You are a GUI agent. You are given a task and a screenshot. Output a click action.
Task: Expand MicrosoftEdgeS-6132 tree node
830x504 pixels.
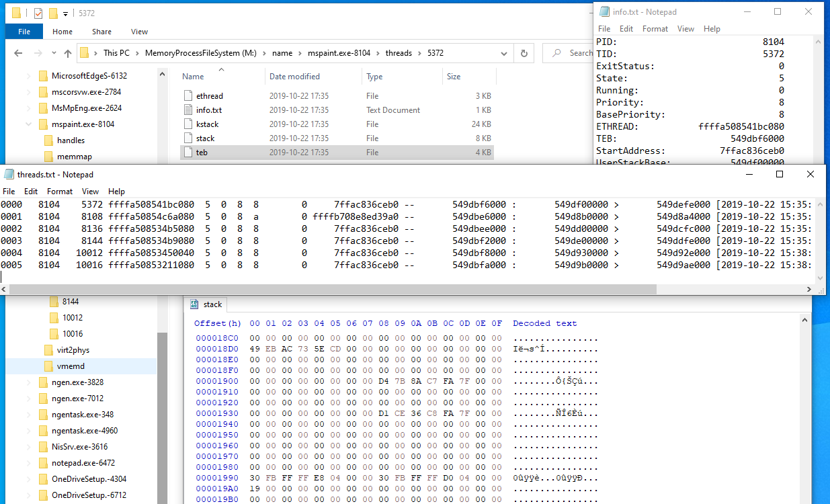[28, 76]
